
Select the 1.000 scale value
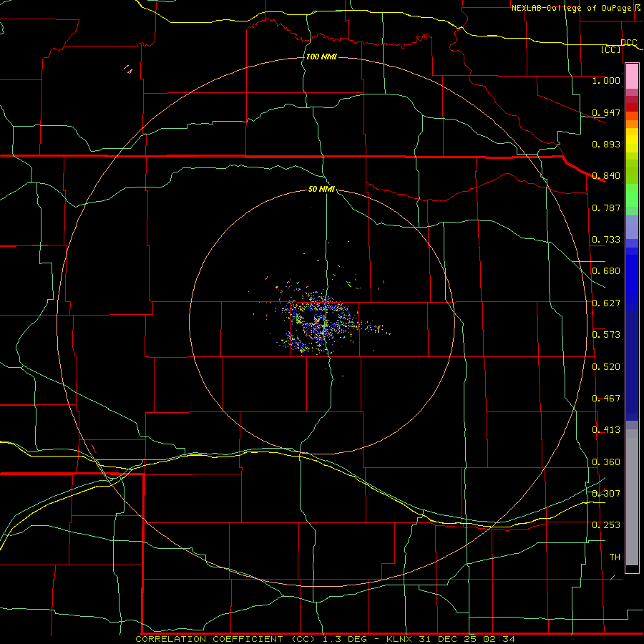[x=606, y=80]
